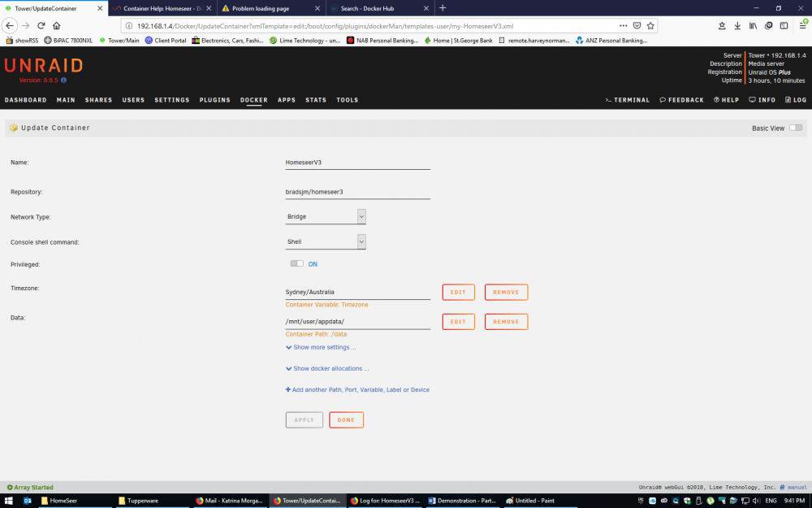Reload the page with the refresh icon
This screenshot has width=812, height=508.
41,25
